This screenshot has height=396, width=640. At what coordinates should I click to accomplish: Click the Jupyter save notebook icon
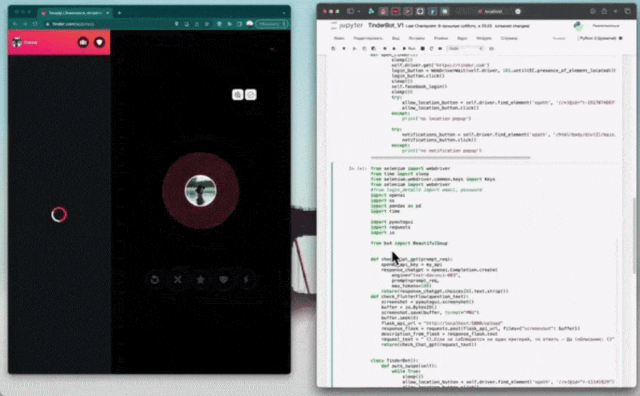coord(333,49)
